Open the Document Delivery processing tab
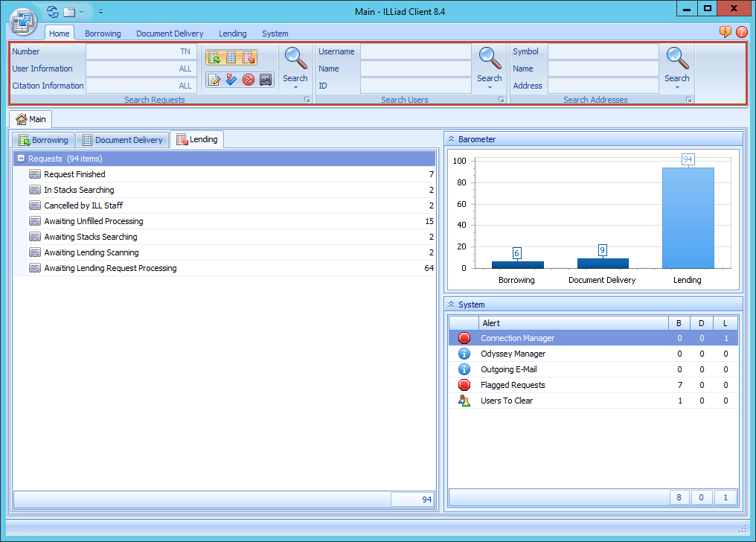Viewport: 756px width, 542px height. (x=122, y=139)
